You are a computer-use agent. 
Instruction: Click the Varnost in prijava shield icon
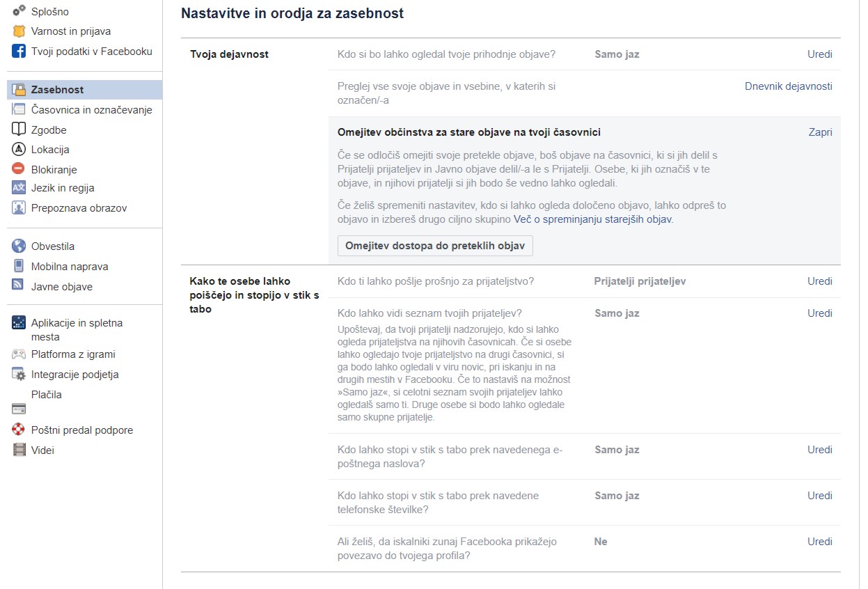click(x=19, y=31)
